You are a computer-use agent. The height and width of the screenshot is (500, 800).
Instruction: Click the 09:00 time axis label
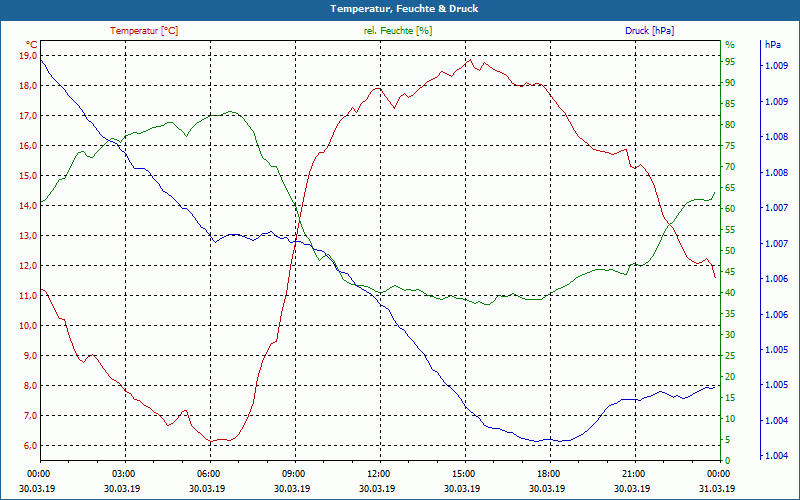pos(292,473)
